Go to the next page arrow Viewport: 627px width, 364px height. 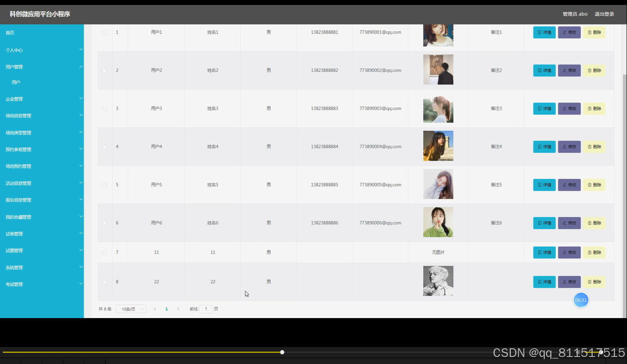click(x=178, y=309)
